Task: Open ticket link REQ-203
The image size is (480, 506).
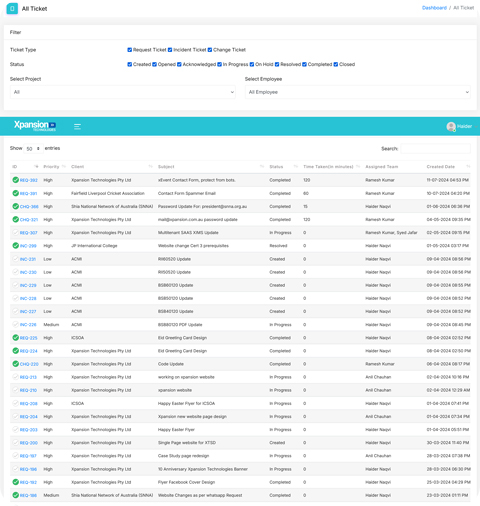Action: click(28, 430)
